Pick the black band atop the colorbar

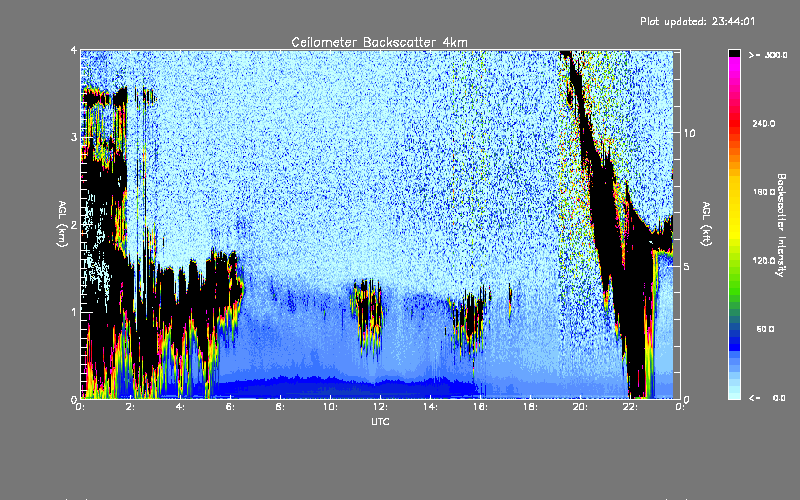point(734,53)
